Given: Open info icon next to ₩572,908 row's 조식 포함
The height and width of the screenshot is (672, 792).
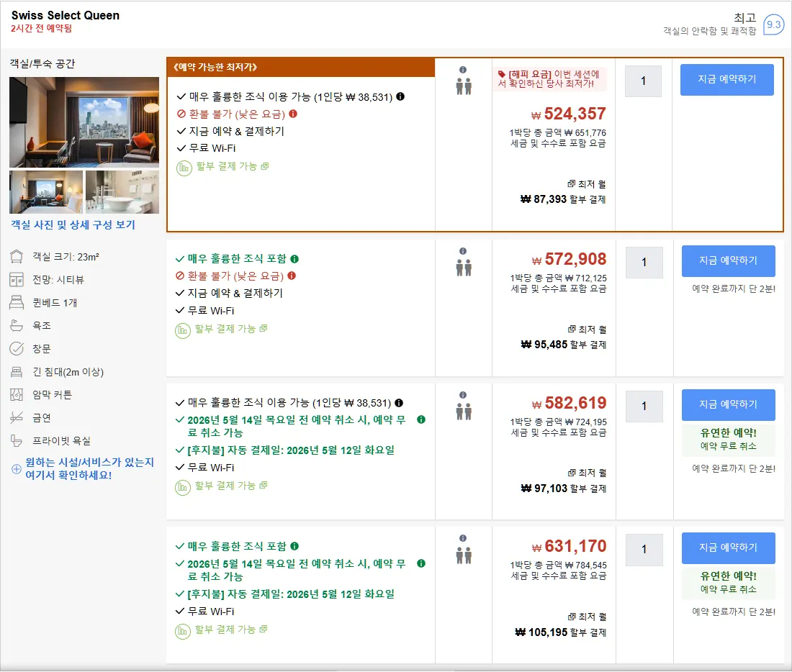Looking at the screenshot, I should (294, 259).
